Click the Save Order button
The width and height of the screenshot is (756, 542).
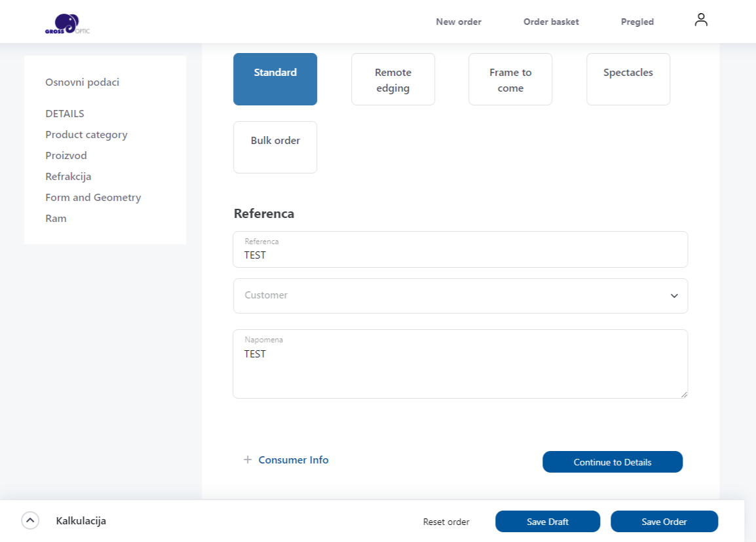point(664,522)
